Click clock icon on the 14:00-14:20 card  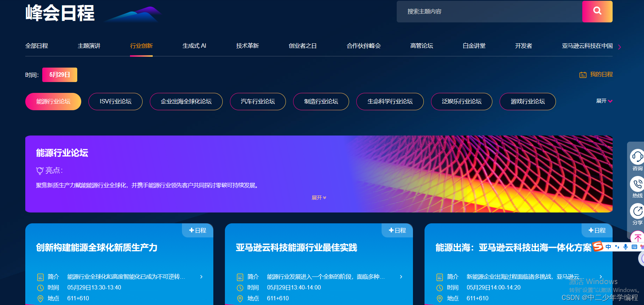click(440, 288)
